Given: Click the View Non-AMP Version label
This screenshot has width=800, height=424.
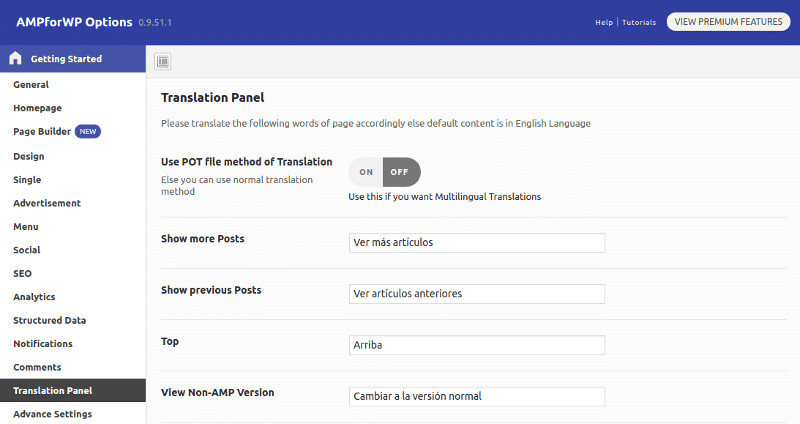Looking at the screenshot, I should (x=217, y=392).
